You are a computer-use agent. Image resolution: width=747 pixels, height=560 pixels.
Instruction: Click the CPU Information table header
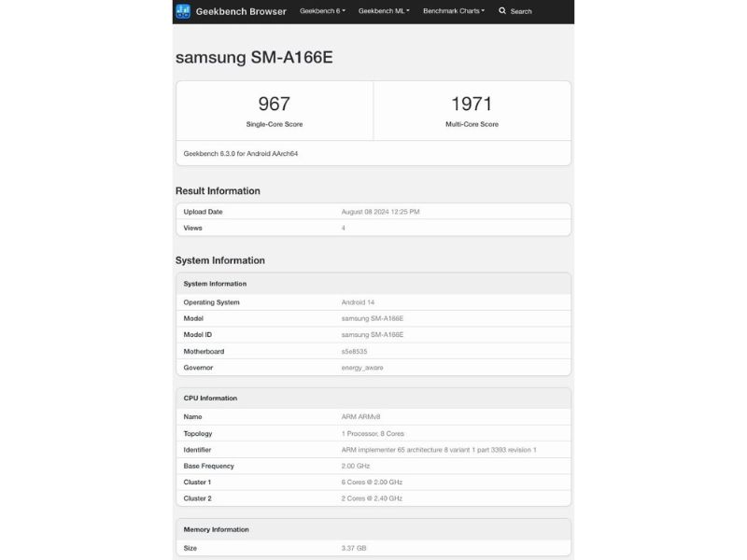[210, 399]
